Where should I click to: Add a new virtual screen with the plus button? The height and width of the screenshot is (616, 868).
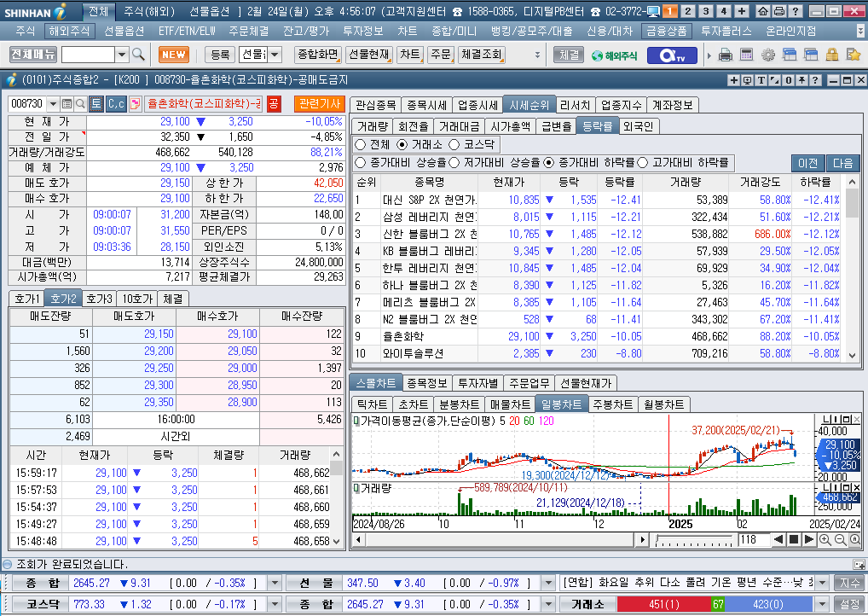click(742, 11)
